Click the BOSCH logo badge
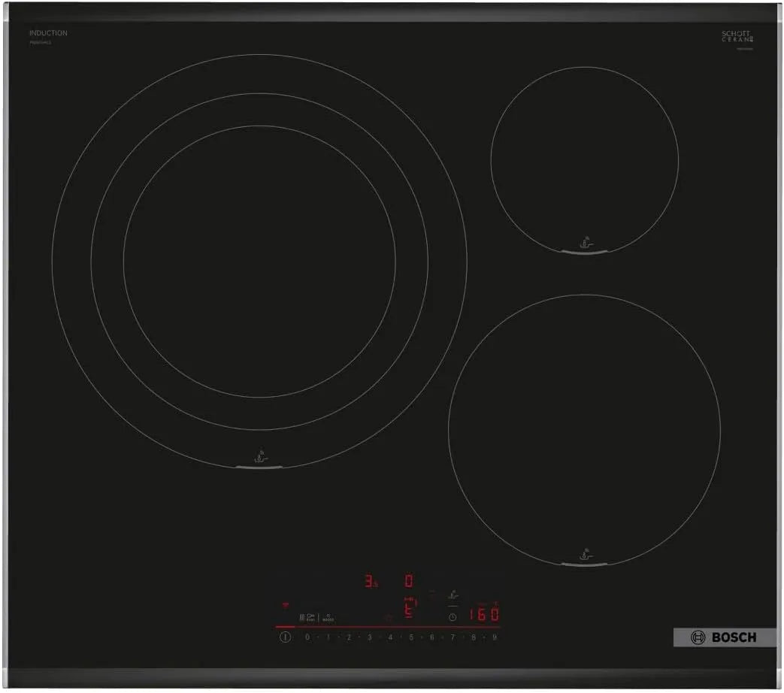Image resolution: width=784 pixels, height=693 pixels. coord(725,637)
